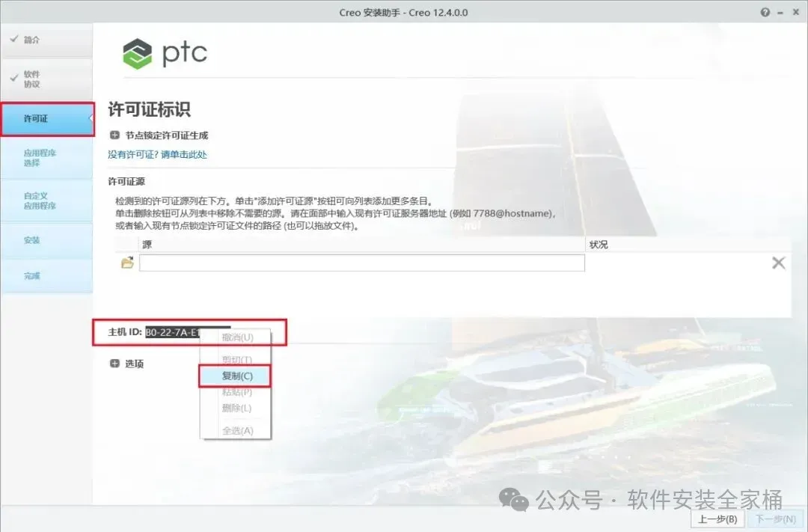Screen dimensions: 808x532
Task: Open the 没有许可证? 请单击此处 link
Action: click(157, 154)
